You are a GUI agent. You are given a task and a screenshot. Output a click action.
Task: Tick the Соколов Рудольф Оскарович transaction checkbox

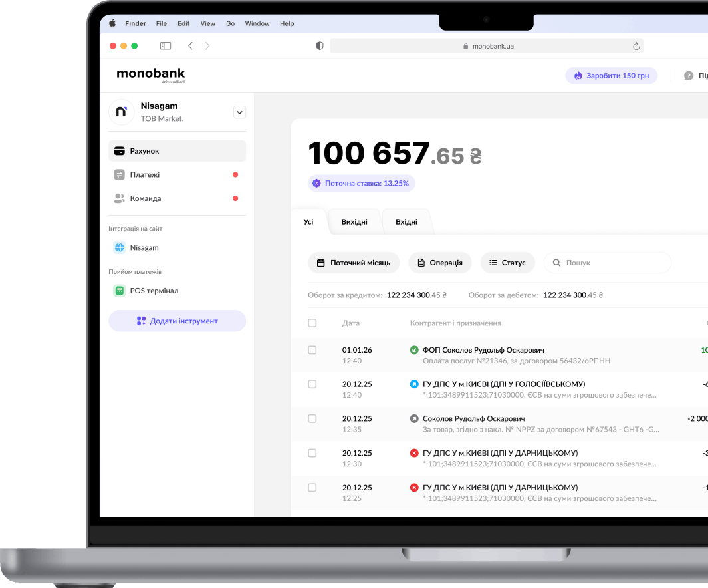[312, 418]
